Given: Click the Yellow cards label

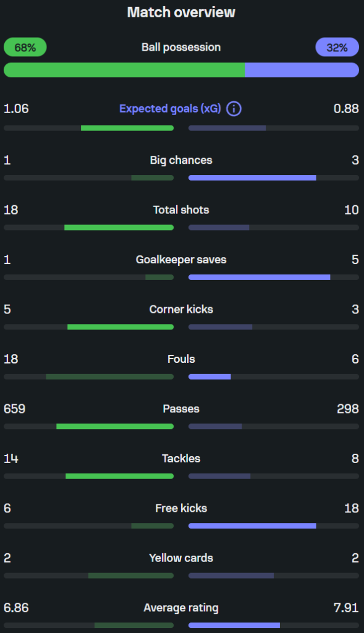Looking at the screenshot, I should click(181, 558).
